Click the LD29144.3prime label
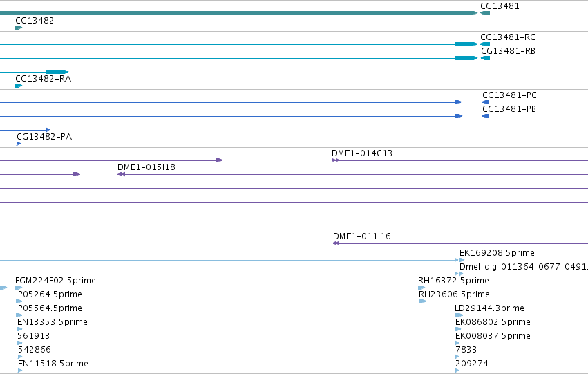 point(489,308)
